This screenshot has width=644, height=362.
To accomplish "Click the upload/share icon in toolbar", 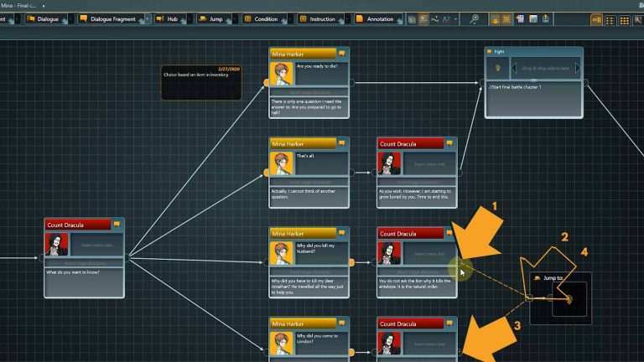I will [x=546, y=19].
